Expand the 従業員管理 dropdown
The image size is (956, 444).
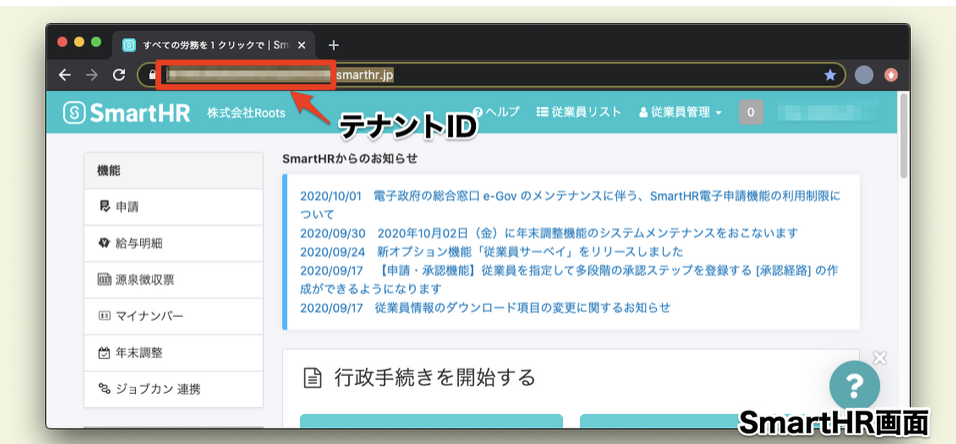click(x=680, y=113)
